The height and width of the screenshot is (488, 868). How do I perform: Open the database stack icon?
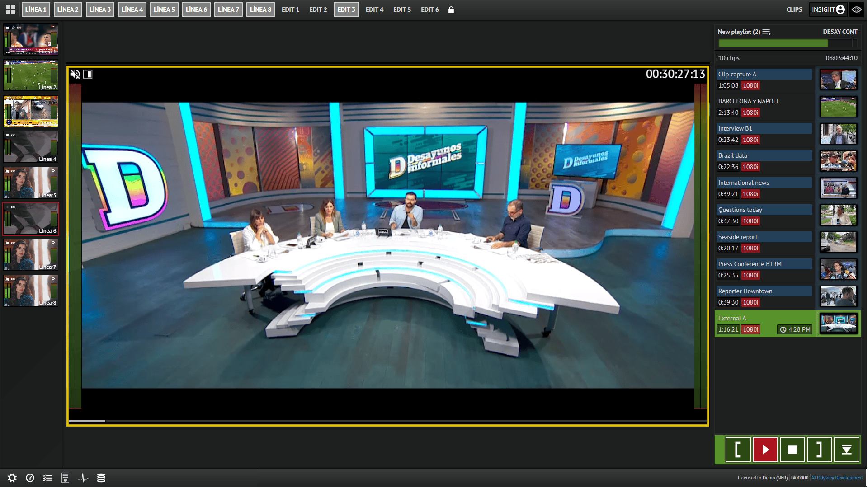tap(101, 478)
